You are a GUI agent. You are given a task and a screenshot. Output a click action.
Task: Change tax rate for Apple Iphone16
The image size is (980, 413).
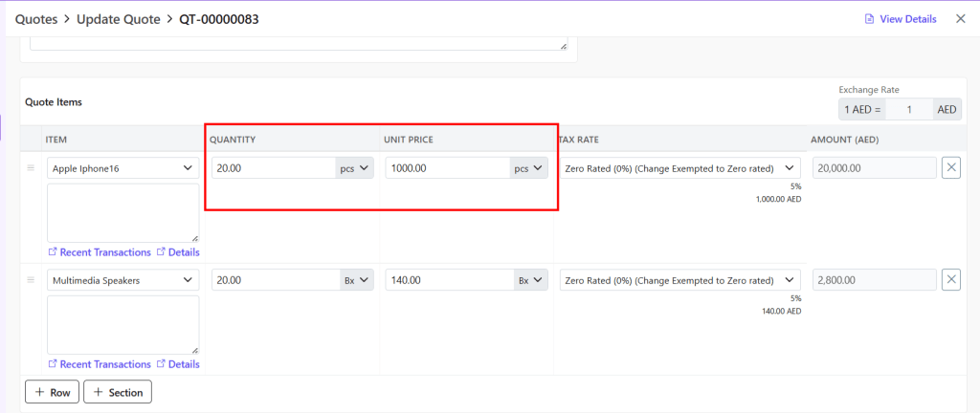click(x=679, y=168)
